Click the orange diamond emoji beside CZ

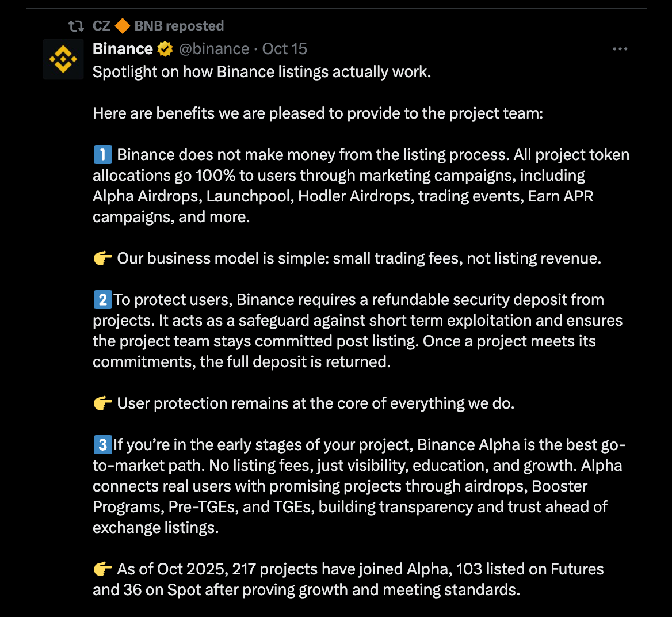pyautogui.click(x=123, y=26)
